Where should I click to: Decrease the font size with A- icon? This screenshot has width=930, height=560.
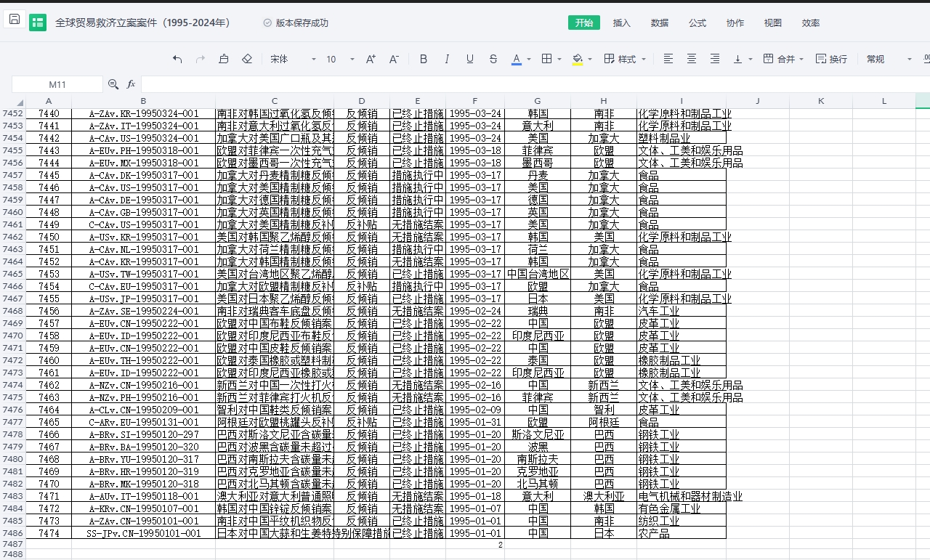pyautogui.click(x=394, y=59)
